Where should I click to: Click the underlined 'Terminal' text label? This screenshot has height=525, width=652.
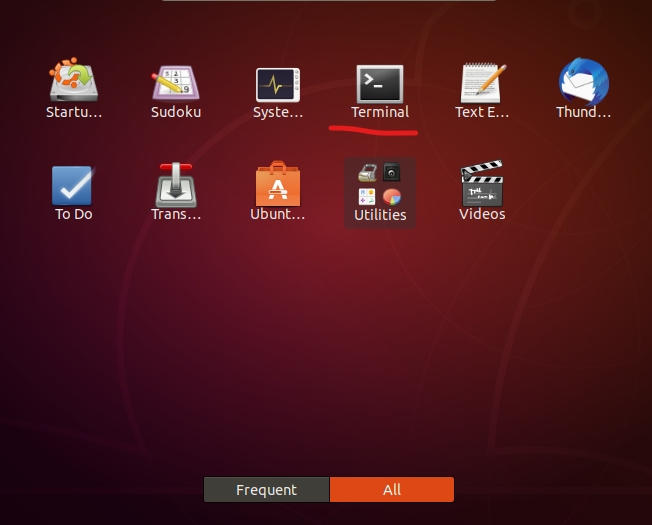380,112
